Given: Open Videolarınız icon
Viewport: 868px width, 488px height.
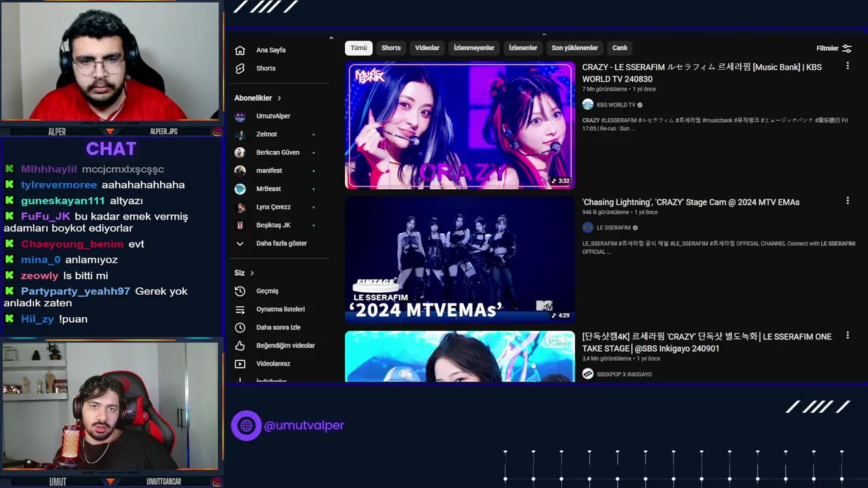Looking at the screenshot, I should (240, 364).
